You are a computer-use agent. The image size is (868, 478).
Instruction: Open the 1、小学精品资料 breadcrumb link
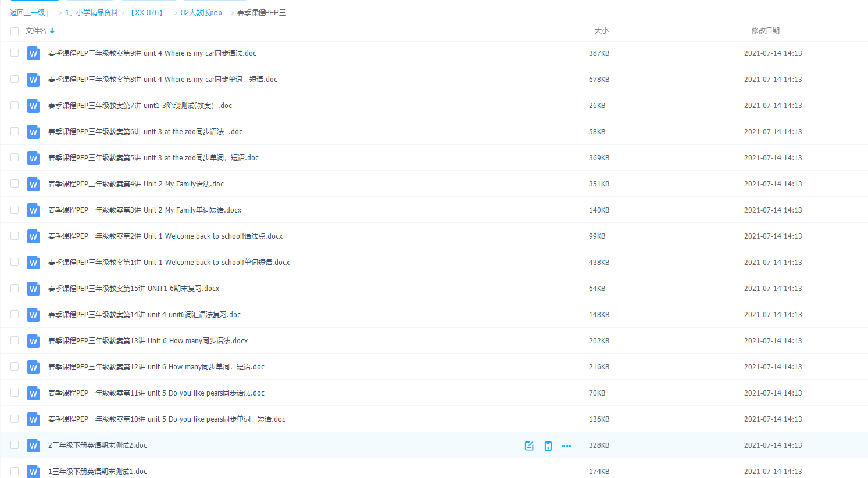tap(91, 13)
